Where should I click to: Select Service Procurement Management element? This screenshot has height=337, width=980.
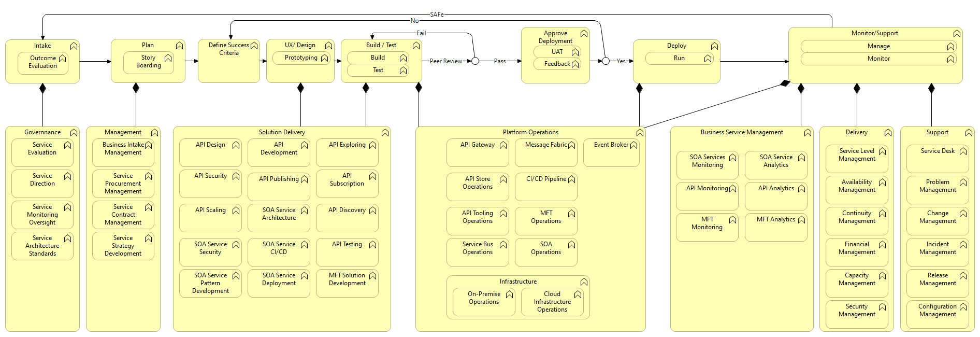click(x=123, y=184)
